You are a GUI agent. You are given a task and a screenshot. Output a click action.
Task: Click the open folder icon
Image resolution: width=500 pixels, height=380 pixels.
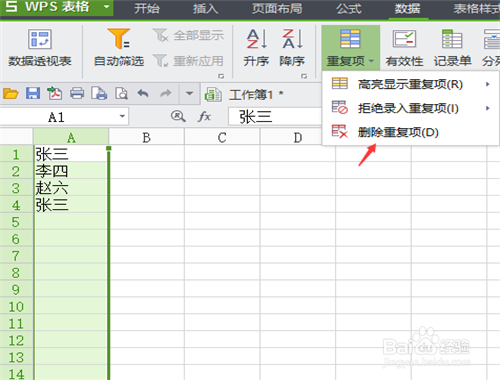(11, 94)
